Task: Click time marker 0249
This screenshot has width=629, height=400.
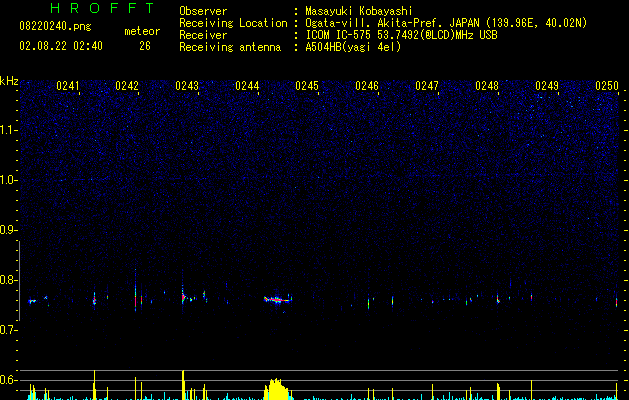Action: (547, 86)
